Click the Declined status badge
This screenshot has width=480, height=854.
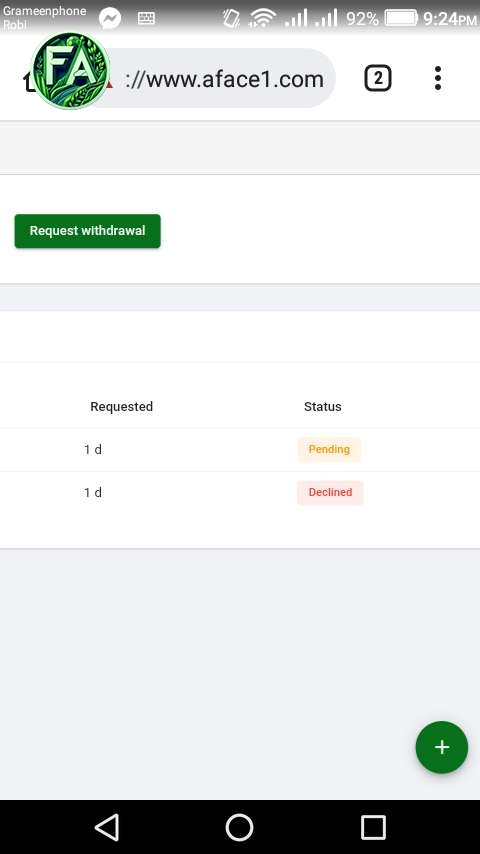coord(330,492)
